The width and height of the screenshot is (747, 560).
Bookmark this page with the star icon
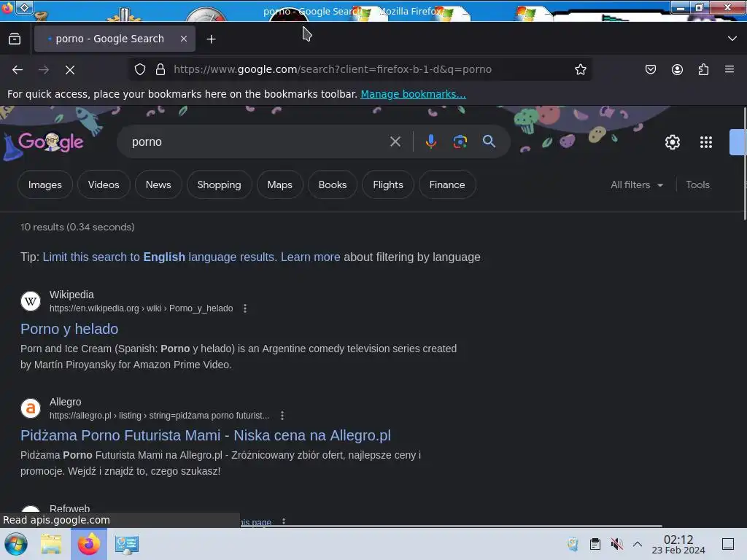pyautogui.click(x=580, y=69)
